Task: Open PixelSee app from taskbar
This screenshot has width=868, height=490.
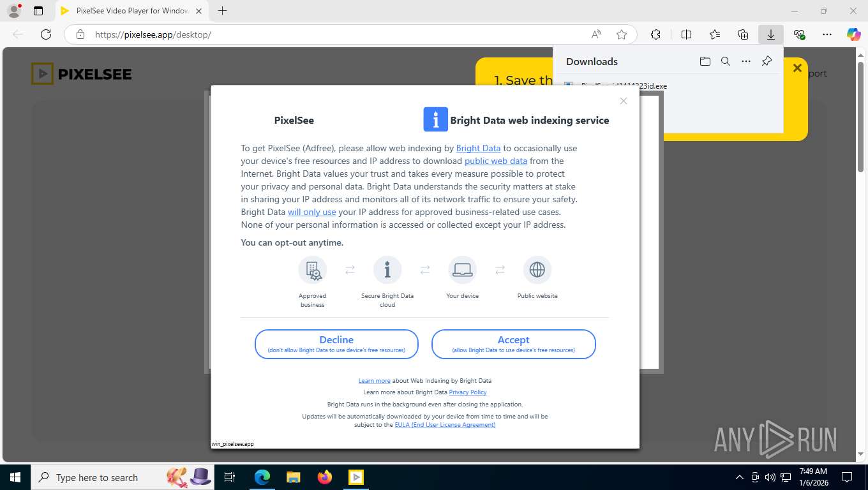Action: (x=356, y=477)
